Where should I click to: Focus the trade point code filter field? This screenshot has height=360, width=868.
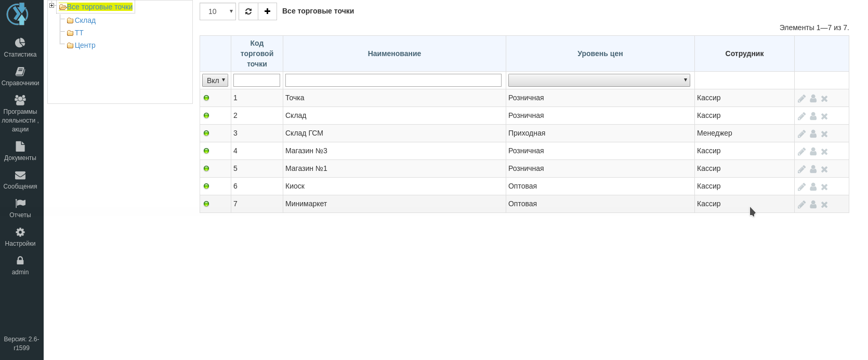tap(257, 80)
